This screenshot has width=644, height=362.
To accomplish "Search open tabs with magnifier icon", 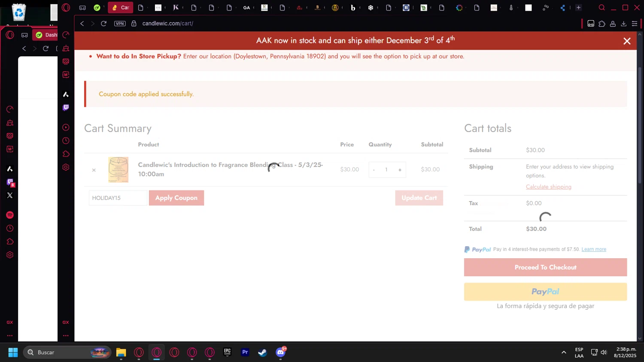I will click(x=601, y=8).
